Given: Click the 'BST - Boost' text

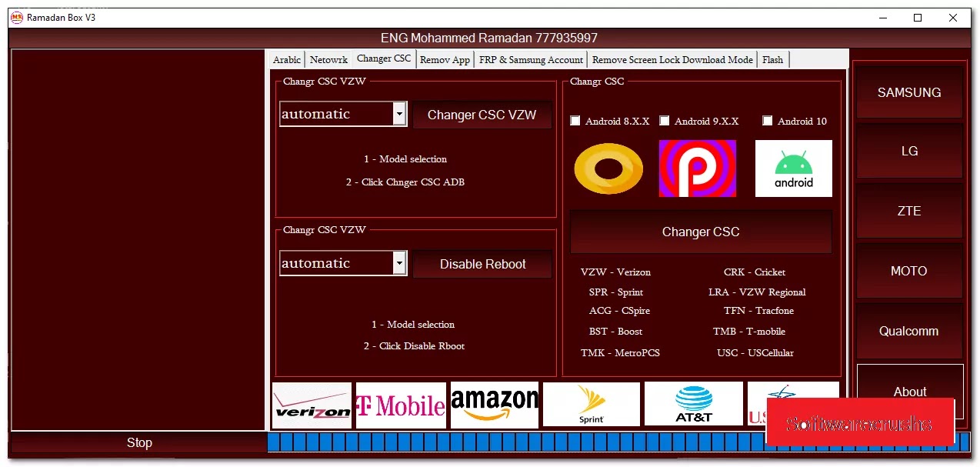Looking at the screenshot, I should pyautogui.click(x=615, y=331).
